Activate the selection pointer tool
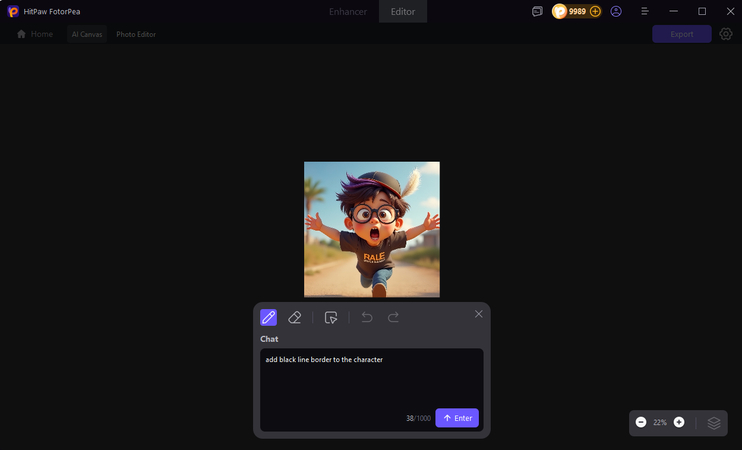This screenshot has height=450, width=742. tap(331, 317)
